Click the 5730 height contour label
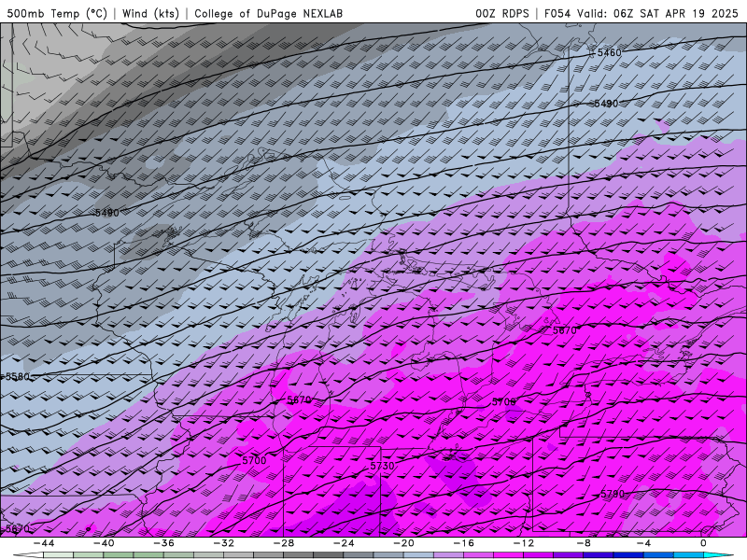 pyautogui.click(x=382, y=466)
